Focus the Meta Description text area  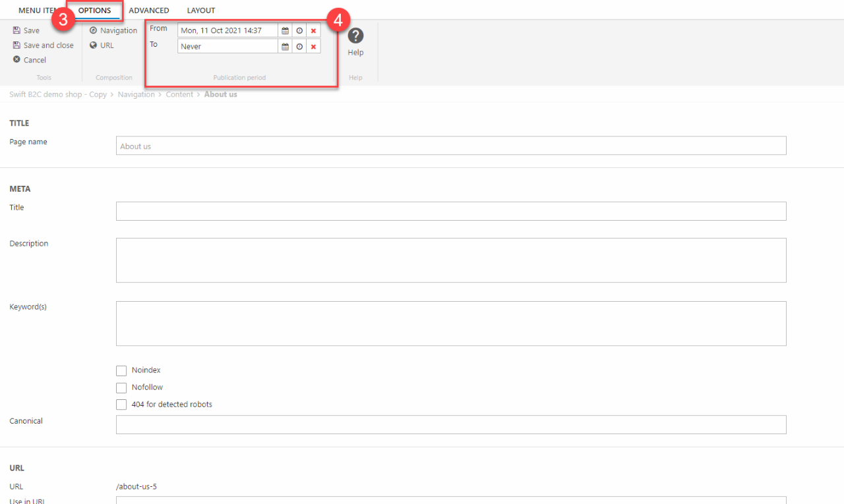point(451,260)
